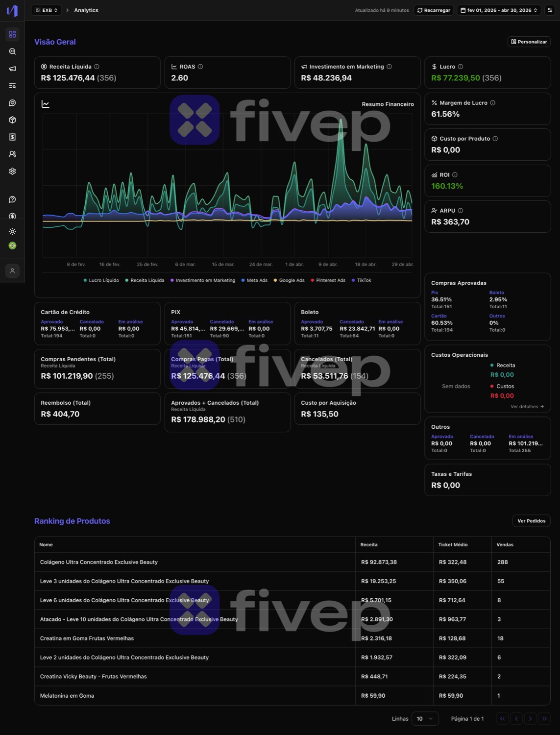
Task: Open the list-search sidebar icon
Action: click(12, 86)
